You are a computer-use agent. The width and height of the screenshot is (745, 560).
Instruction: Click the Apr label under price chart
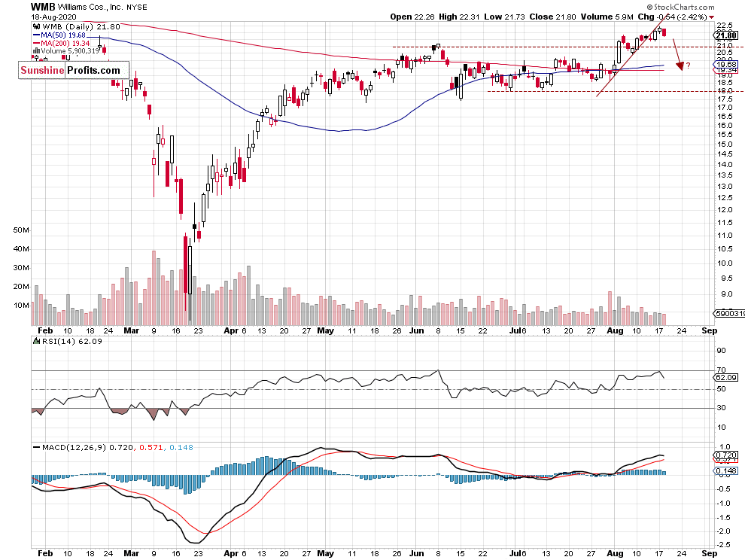tap(231, 331)
